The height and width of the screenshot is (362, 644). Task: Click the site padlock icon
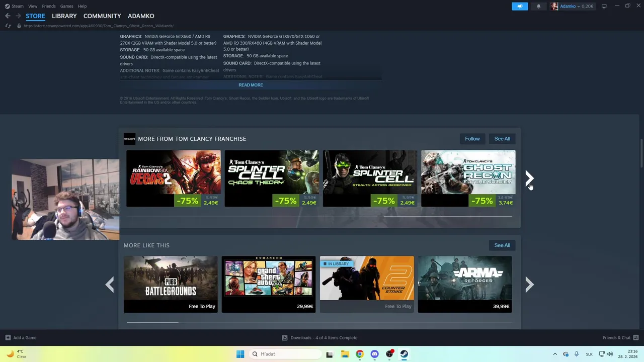click(19, 26)
